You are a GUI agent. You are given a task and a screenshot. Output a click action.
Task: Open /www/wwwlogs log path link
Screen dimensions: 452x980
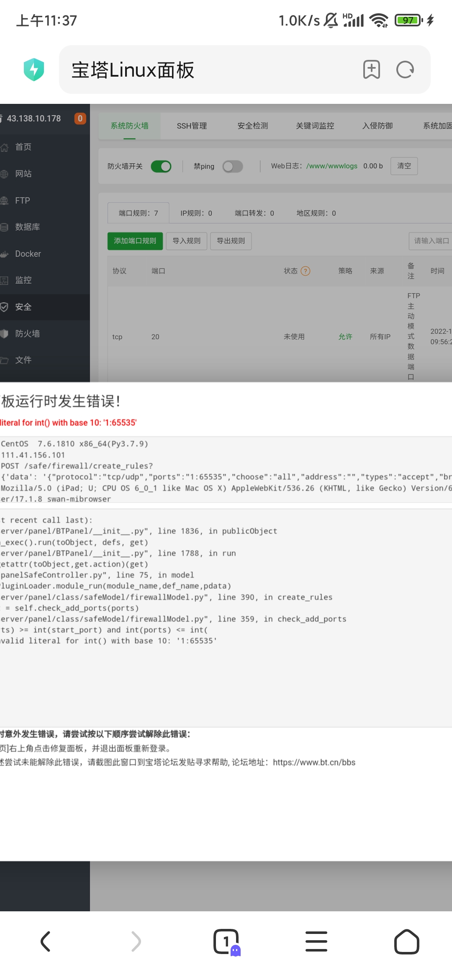point(332,166)
